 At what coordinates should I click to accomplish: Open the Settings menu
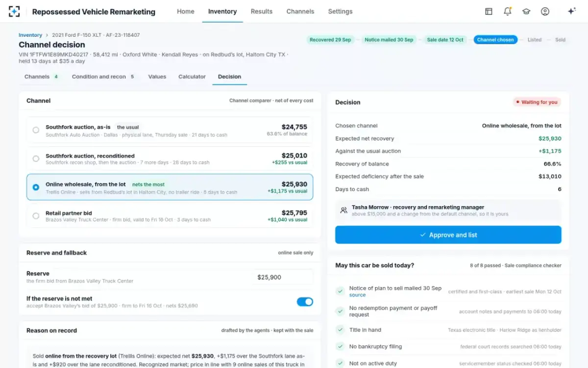(340, 11)
